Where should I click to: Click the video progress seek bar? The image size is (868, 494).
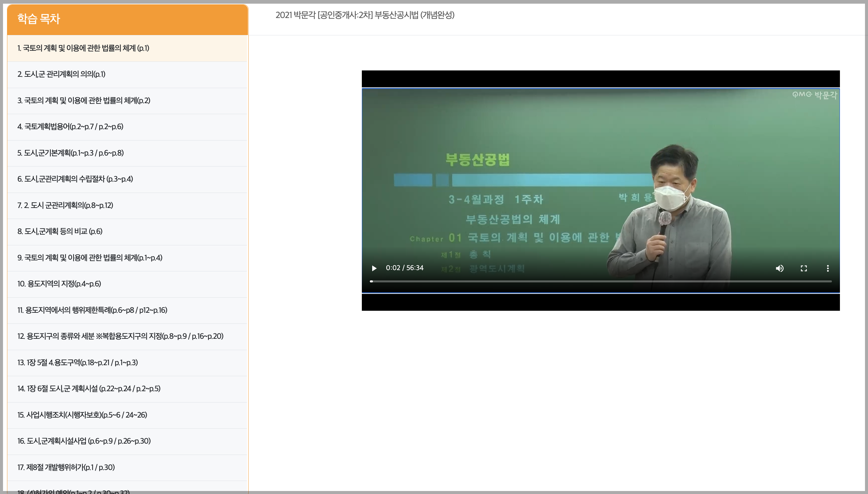click(x=600, y=281)
